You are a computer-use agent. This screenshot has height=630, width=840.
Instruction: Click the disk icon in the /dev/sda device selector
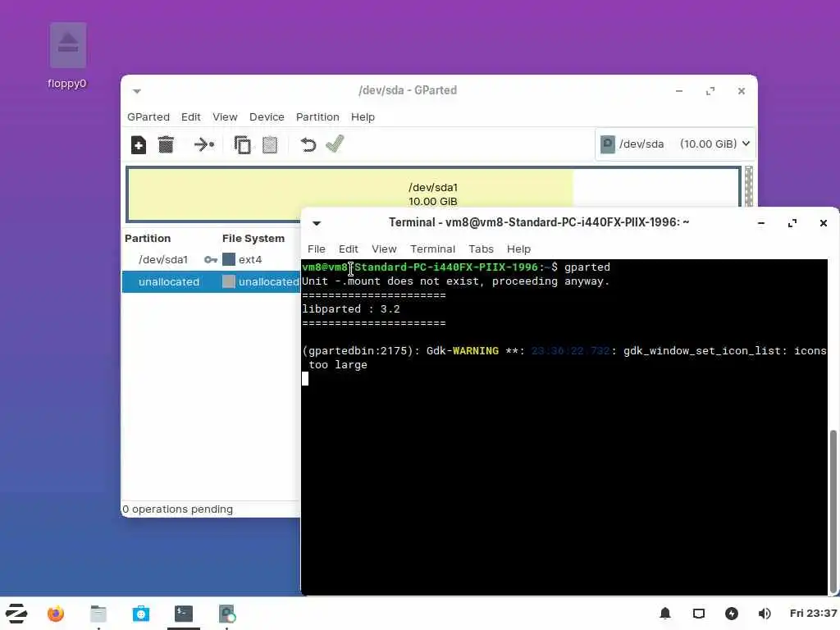pos(608,144)
